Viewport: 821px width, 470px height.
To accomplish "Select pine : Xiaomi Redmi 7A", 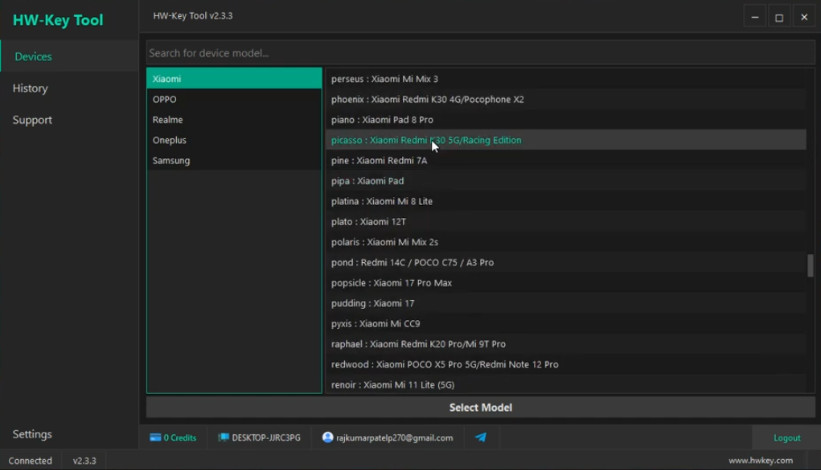I will (x=565, y=160).
